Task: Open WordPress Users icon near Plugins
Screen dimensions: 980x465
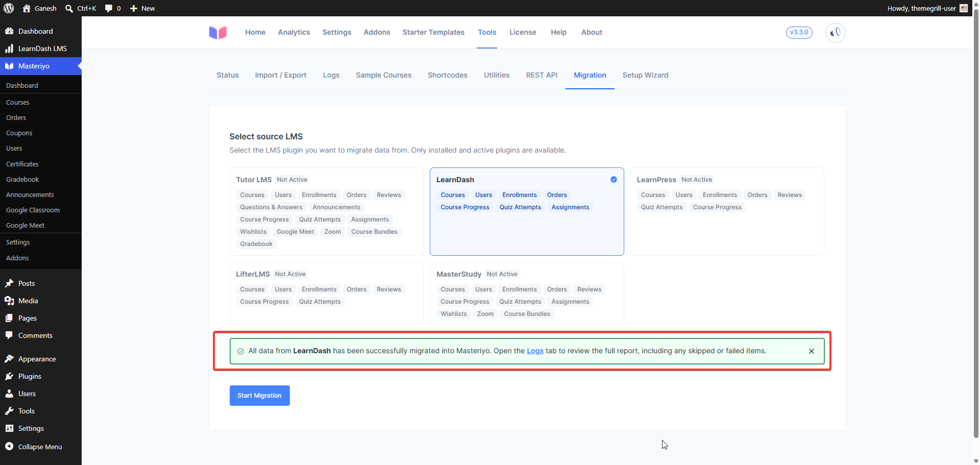Action: (9, 394)
